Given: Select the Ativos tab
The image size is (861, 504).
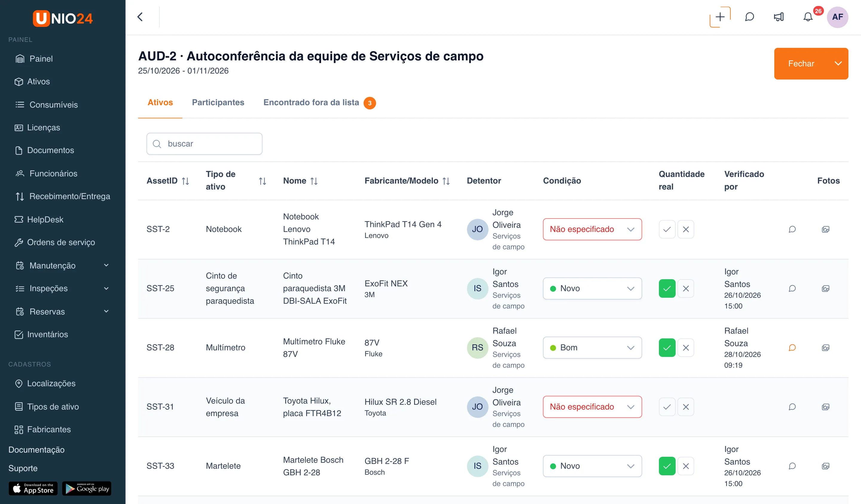Looking at the screenshot, I should pos(160,102).
